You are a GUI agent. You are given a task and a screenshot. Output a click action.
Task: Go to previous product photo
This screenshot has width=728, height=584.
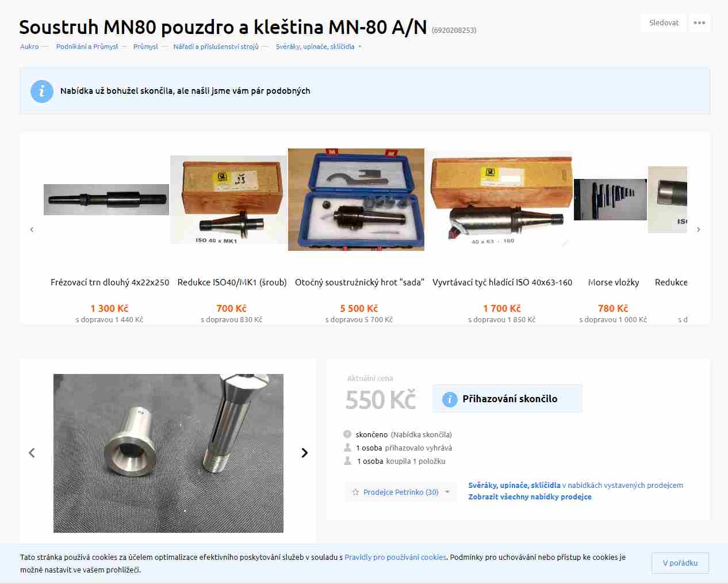(32, 453)
